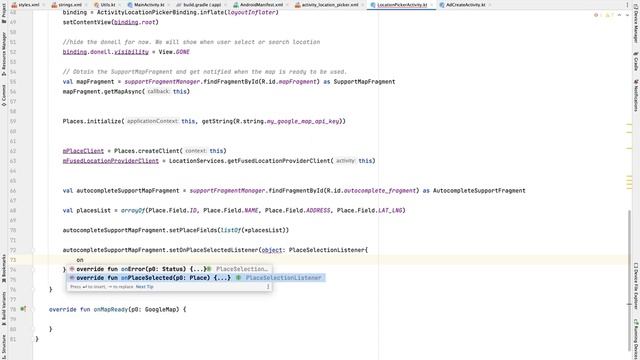The image size is (640, 360).
Task: Click the arrayOf call in placesList
Action: 133,211
